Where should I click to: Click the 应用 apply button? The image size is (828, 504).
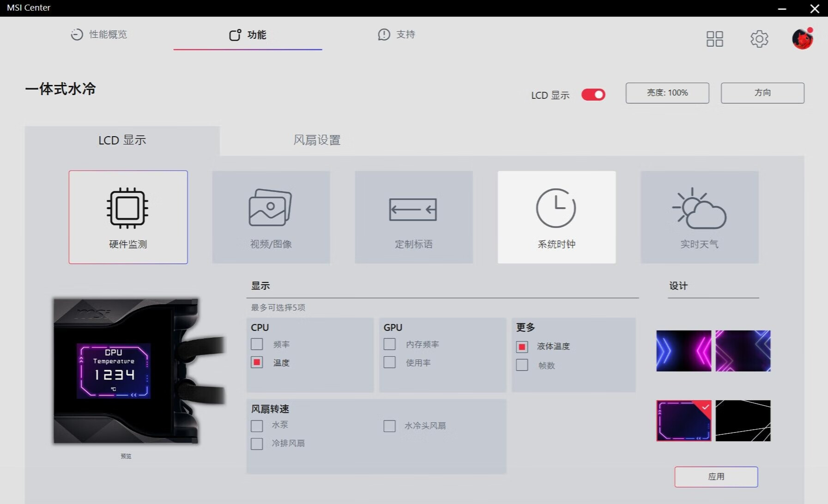[x=716, y=477]
